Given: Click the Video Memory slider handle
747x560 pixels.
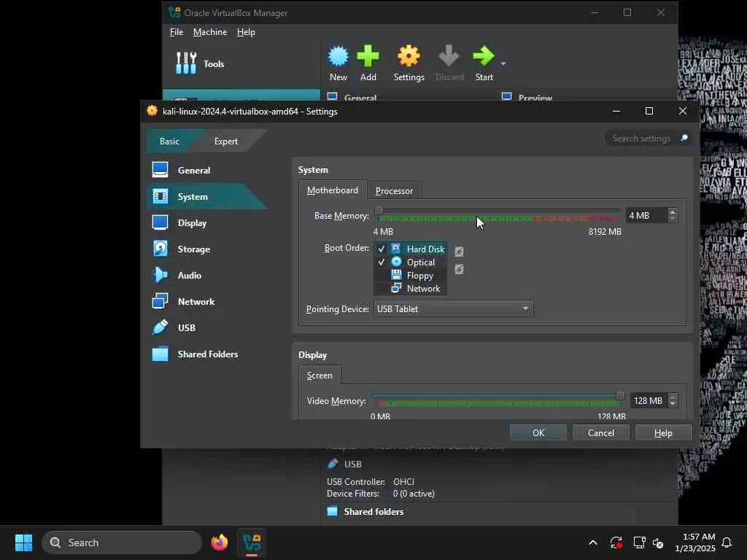Looking at the screenshot, I should pos(620,395).
